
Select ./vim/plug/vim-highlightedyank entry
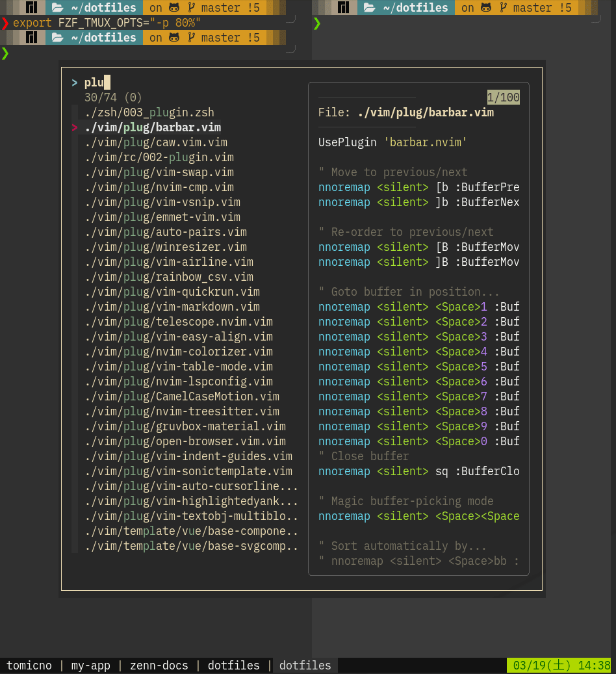(x=191, y=501)
